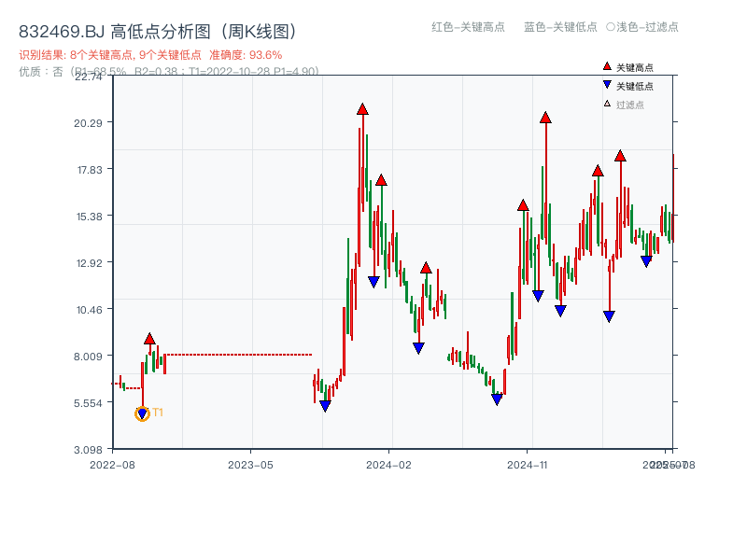Click the 准确度: 93.6% text
Screen dimensions: 747x560
pos(246,55)
